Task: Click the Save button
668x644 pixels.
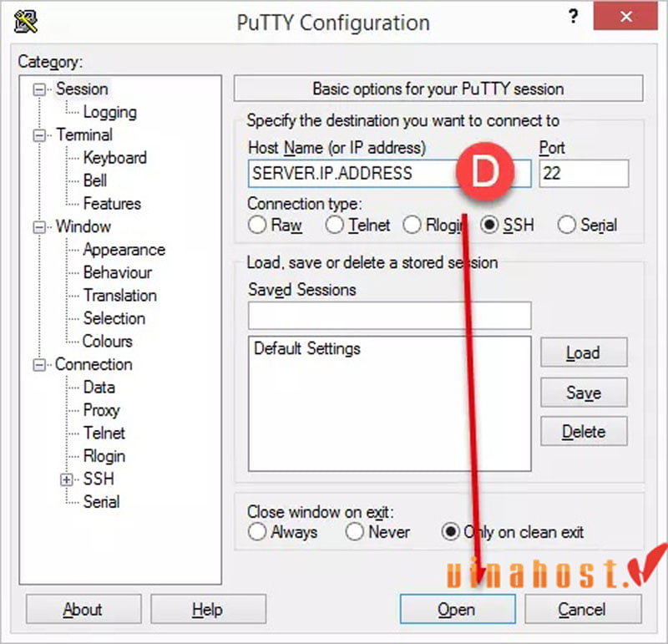Action: 583,393
